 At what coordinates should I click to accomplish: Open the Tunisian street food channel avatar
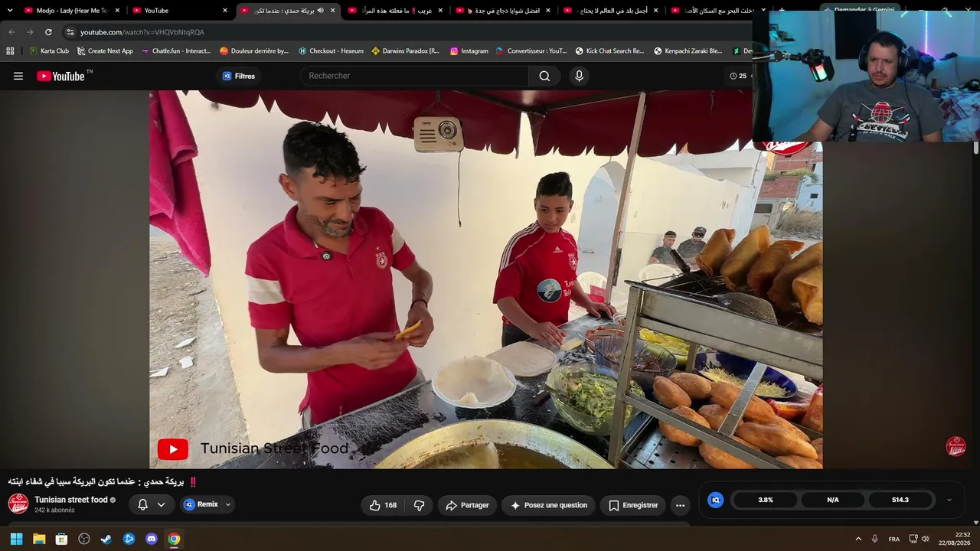coord(18,504)
